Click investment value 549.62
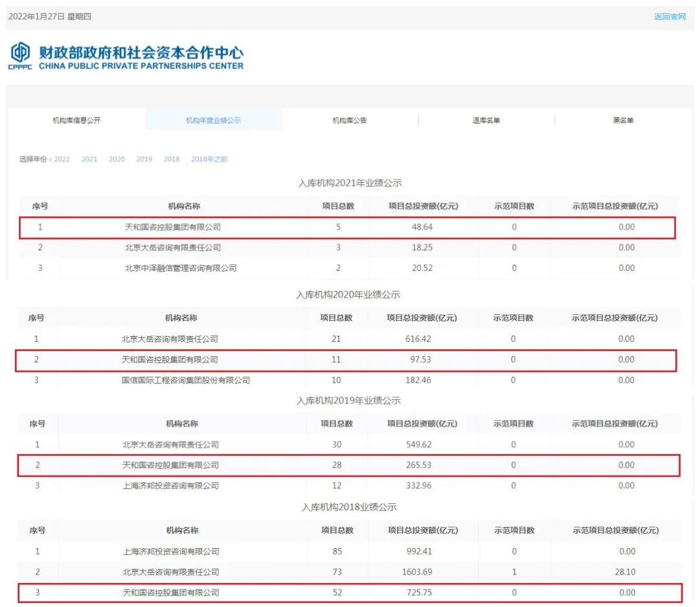Viewport: 700px width, 607px height. point(419,444)
